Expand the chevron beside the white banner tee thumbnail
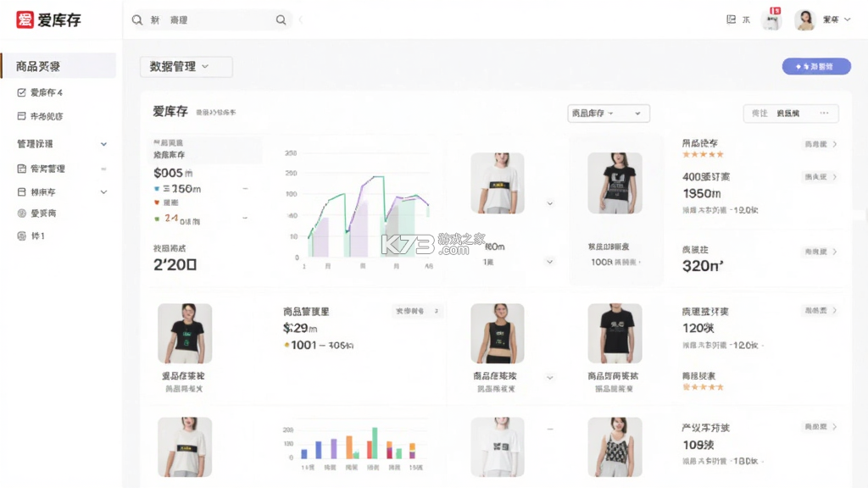868x488 pixels. coord(549,203)
